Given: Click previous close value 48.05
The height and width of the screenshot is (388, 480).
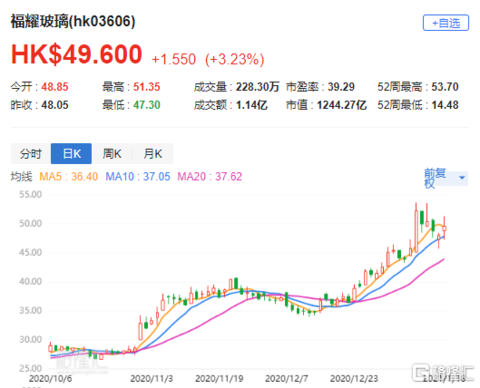Looking at the screenshot, I should point(55,105).
